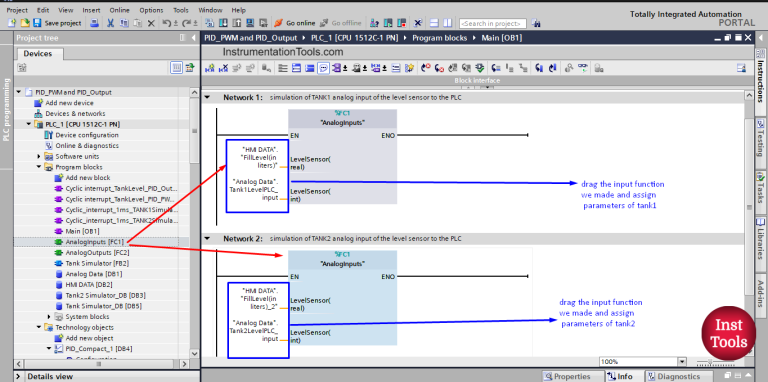Click the Delete network icon in the editor toolbar

coord(223,68)
